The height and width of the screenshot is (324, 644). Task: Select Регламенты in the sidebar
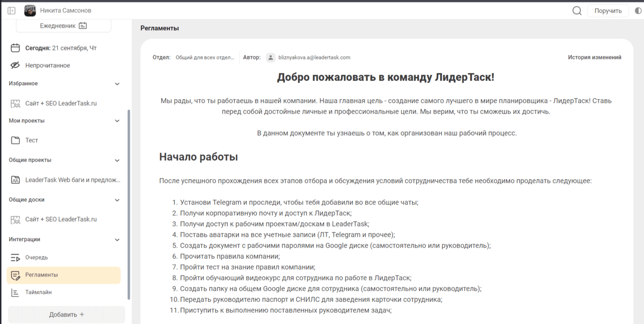(x=64, y=275)
